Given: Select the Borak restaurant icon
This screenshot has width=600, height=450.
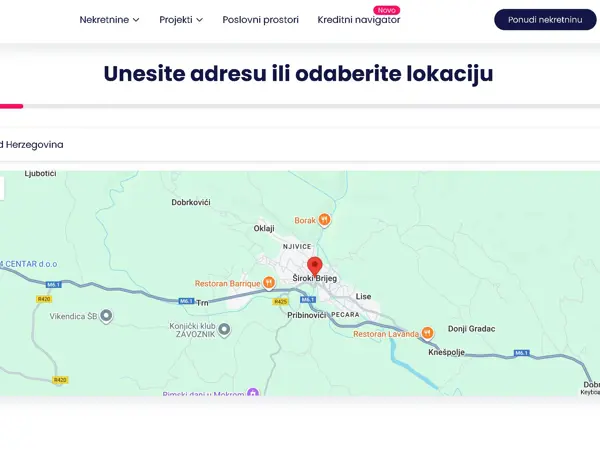Looking at the screenshot, I should pyautogui.click(x=324, y=220).
